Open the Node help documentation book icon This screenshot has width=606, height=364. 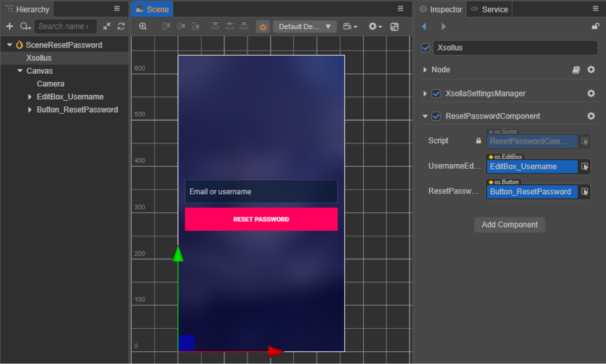click(x=576, y=70)
